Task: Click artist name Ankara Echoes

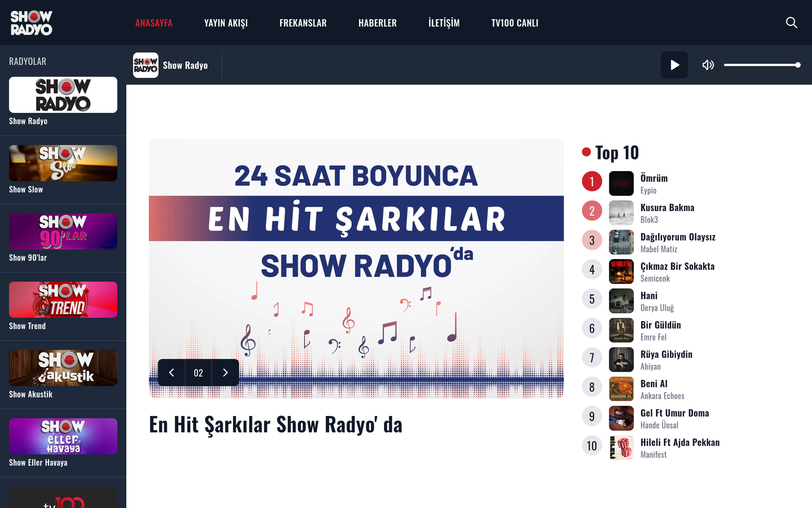Action: point(663,396)
